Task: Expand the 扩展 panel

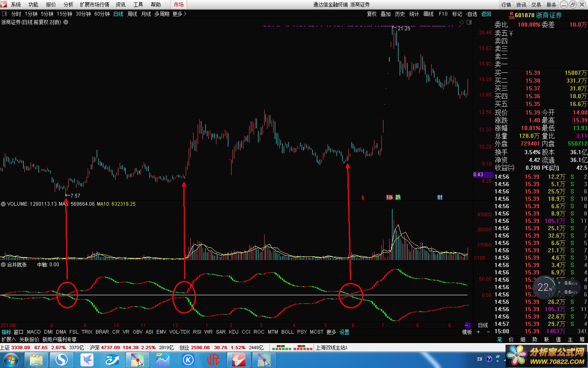Action: (x=8, y=339)
